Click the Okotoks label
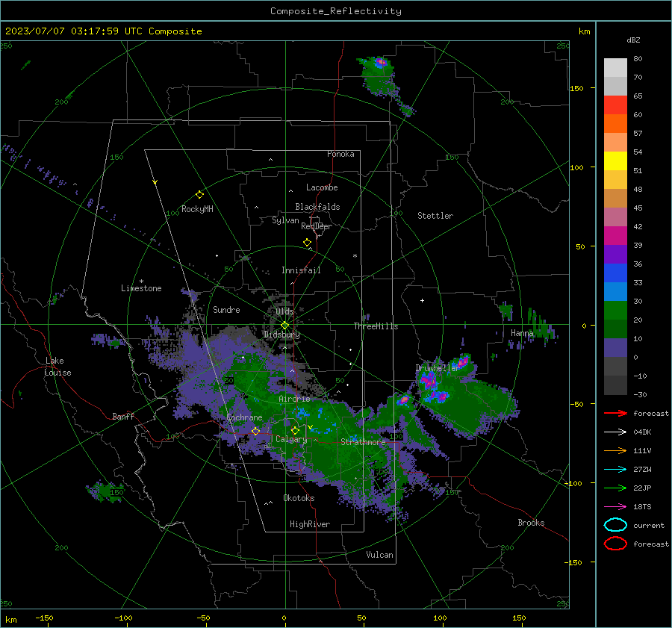 (299, 498)
